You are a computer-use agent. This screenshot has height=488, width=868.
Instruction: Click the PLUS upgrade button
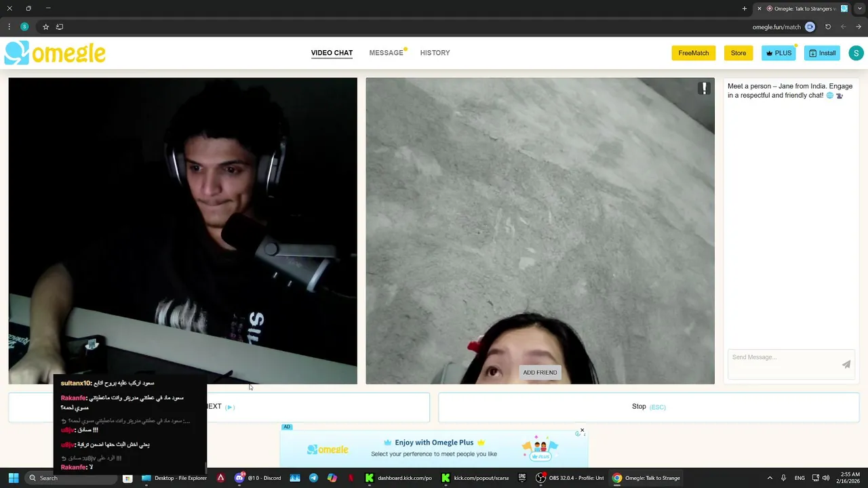point(778,53)
